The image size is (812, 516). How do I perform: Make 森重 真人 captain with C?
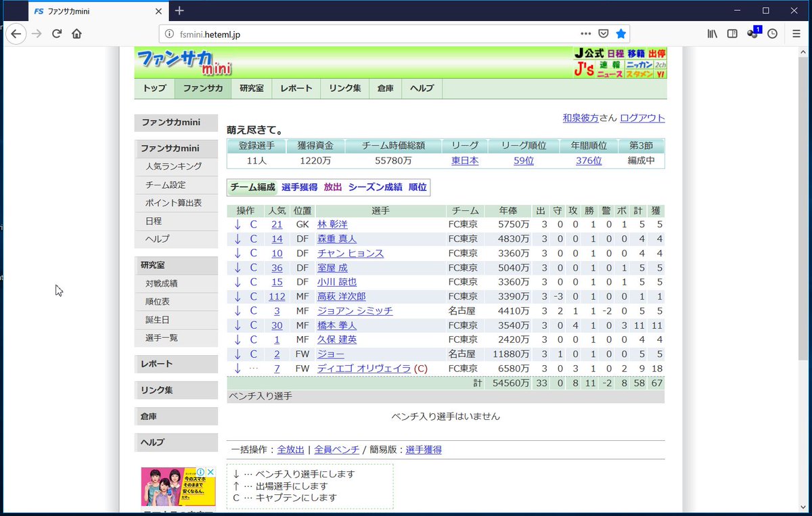[254, 239]
